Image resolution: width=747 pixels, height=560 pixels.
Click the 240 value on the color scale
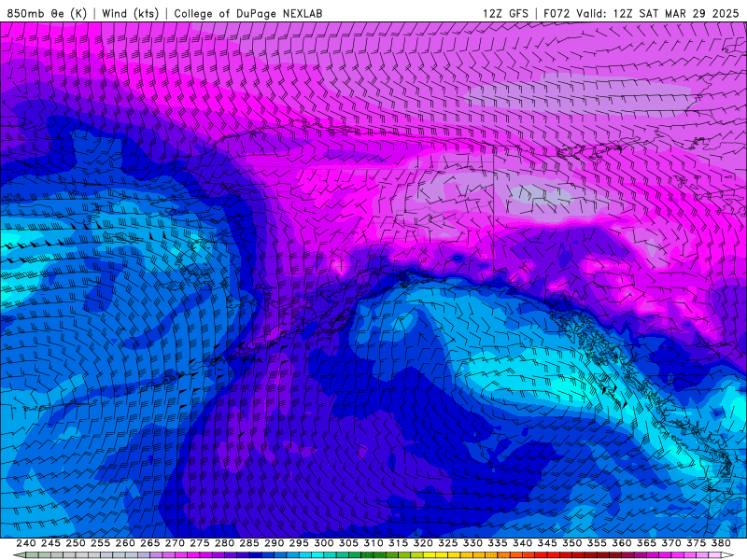coord(26,543)
